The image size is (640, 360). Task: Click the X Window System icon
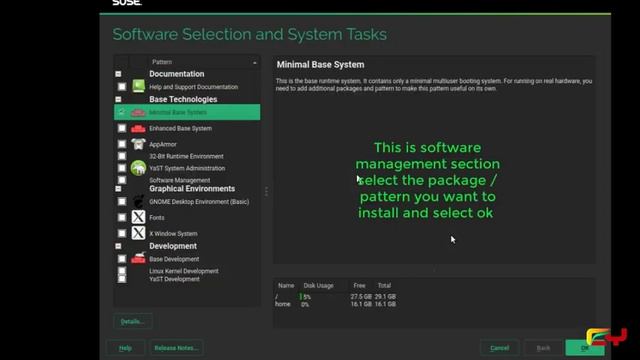tap(138, 233)
